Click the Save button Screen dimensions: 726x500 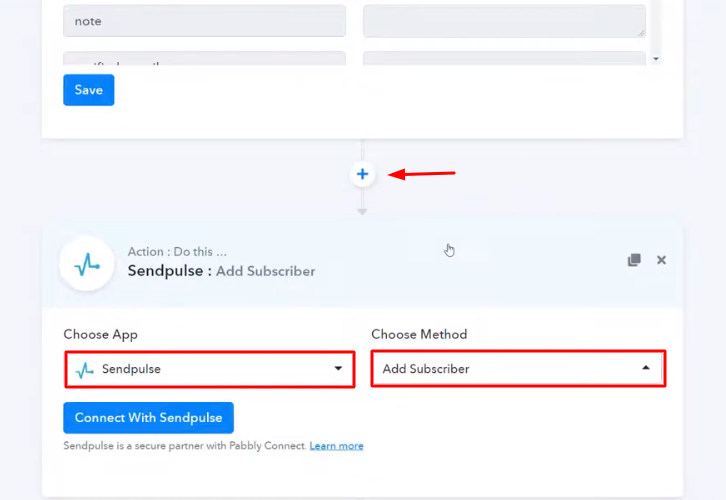88,90
